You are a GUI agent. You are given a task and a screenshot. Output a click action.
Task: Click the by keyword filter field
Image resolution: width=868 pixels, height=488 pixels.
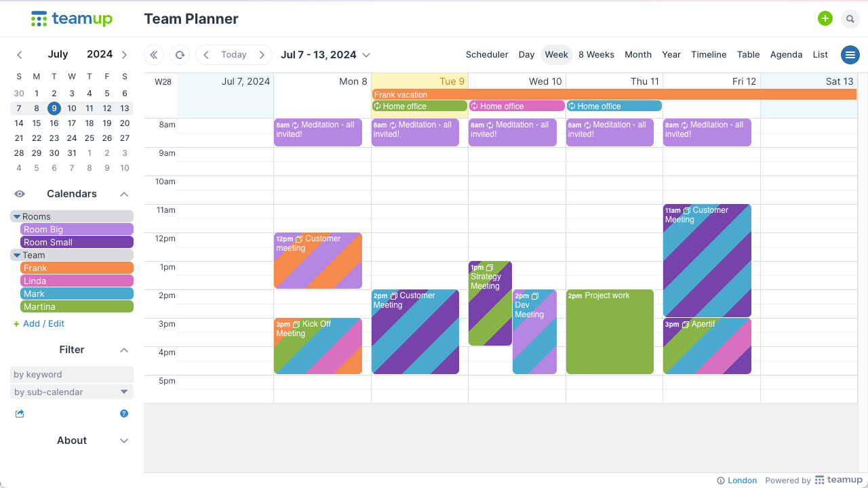pyautogui.click(x=72, y=374)
